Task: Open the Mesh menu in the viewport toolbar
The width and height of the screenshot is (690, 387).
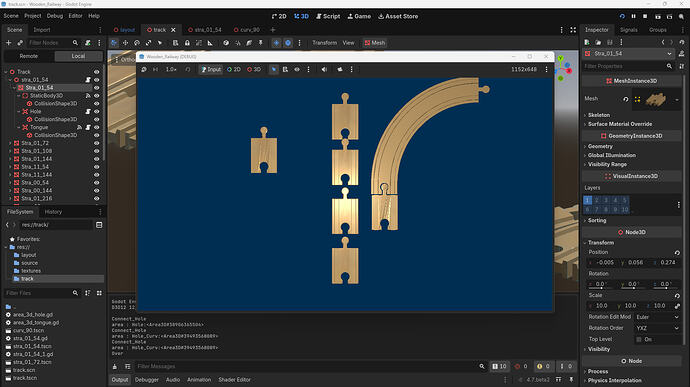Action: coord(374,43)
